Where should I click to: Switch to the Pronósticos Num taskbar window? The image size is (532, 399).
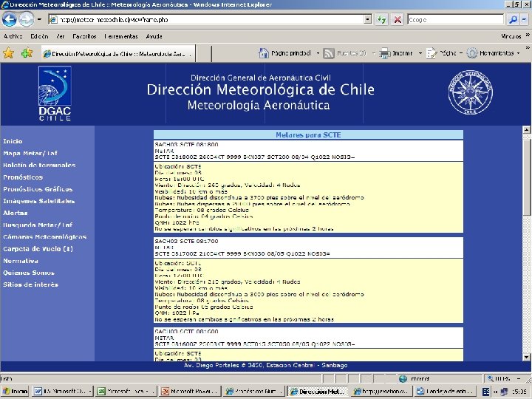pos(253,391)
